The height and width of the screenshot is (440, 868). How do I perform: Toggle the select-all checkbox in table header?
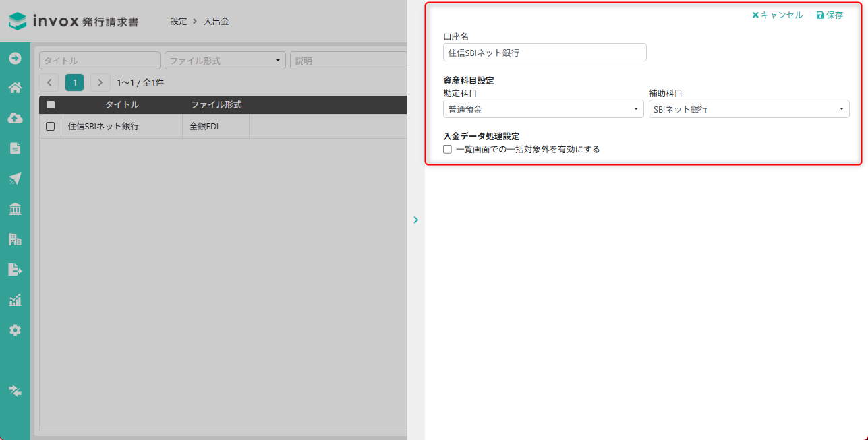point(50,105)
